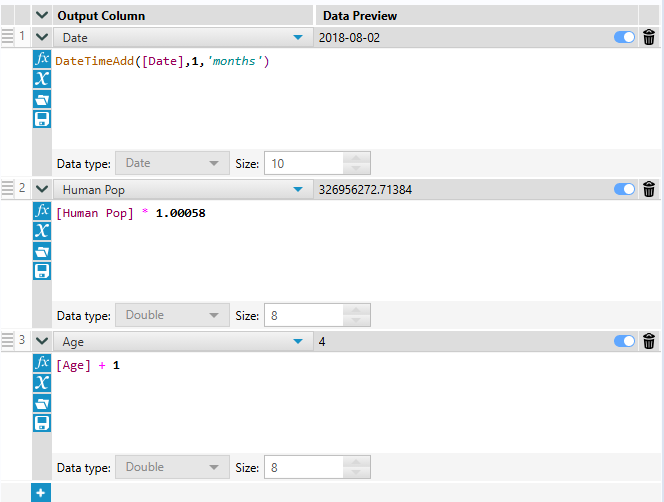The height and width of the screenshot is (502, 664).
Task: Open the Human Pop output column dropdown
Action: point(183,190)
